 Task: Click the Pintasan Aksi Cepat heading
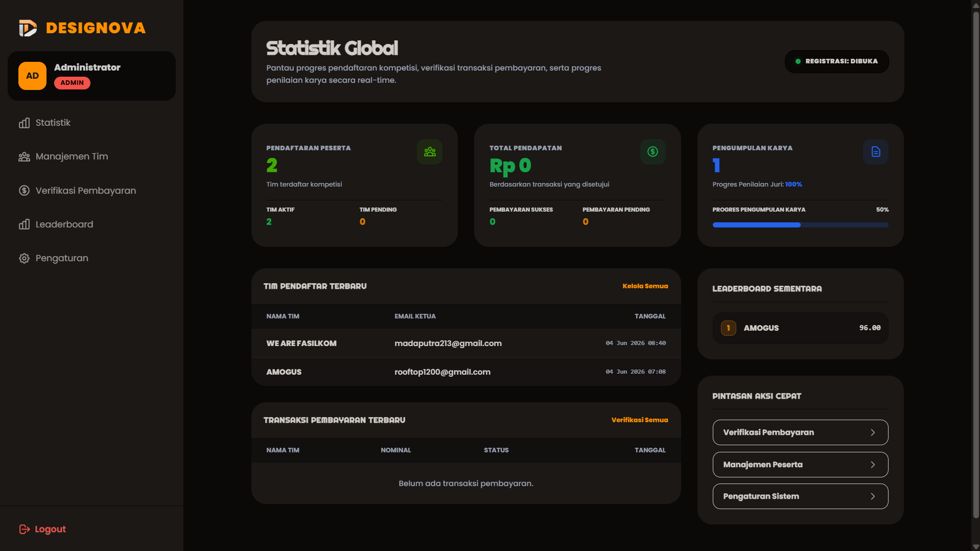point(757,396)
